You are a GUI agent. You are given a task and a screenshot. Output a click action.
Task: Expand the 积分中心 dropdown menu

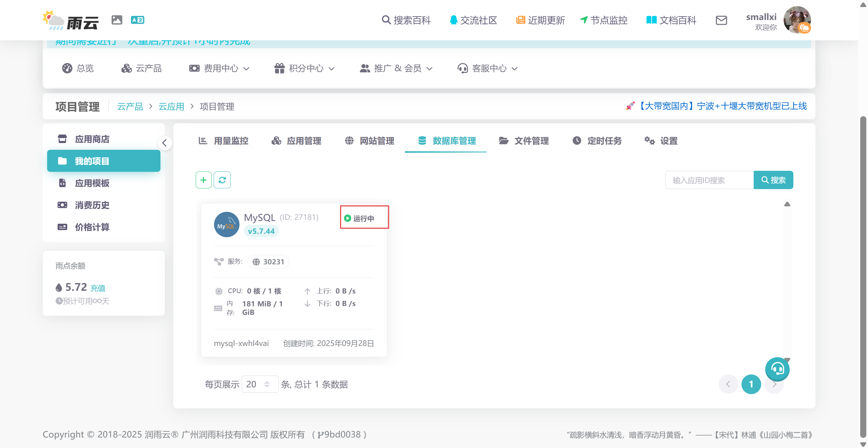pyautogui.click(x=304, y=68)
